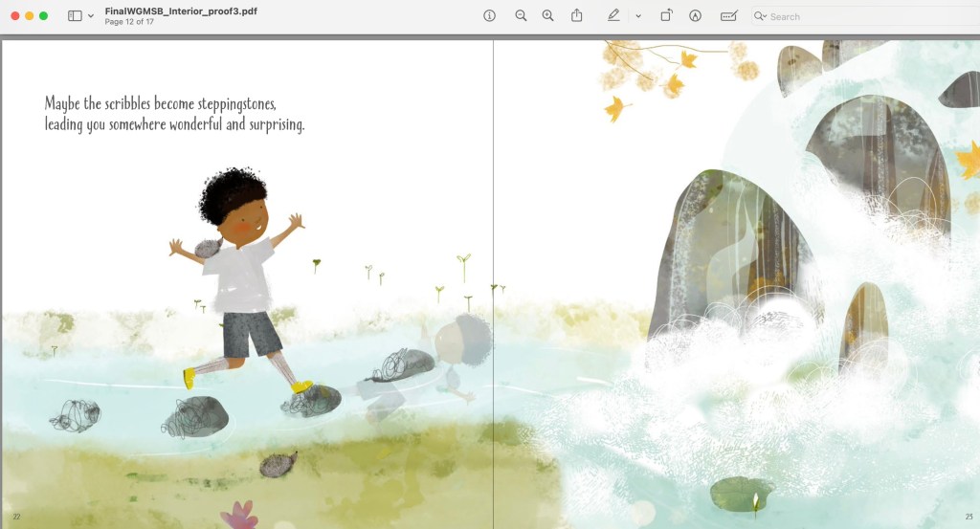Click the 'Page 12 of 17' subtitle

[129, 22]
